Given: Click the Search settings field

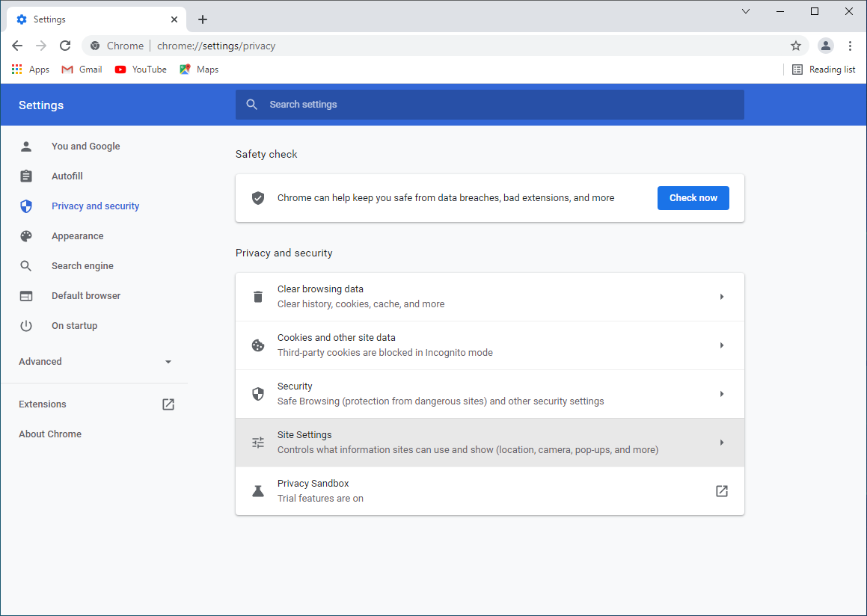Looking at the screenshot, I should 490,105.
